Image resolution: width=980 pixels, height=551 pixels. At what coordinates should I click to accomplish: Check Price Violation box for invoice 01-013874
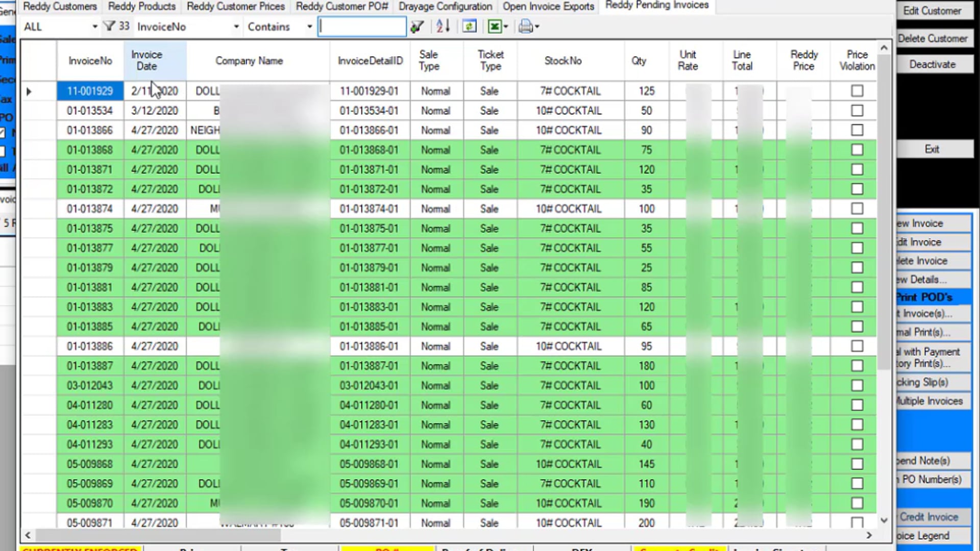(x=857, y=209)
